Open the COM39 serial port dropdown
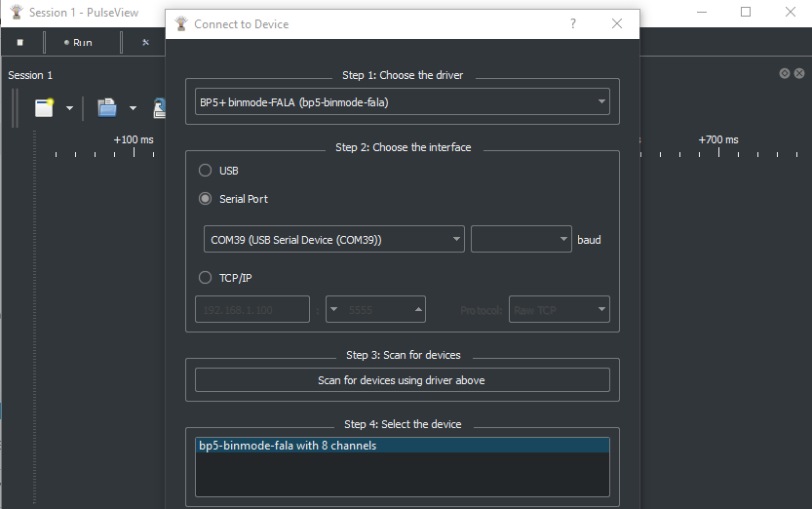Screen dimensions: 812x509 [x=334, y=239]
